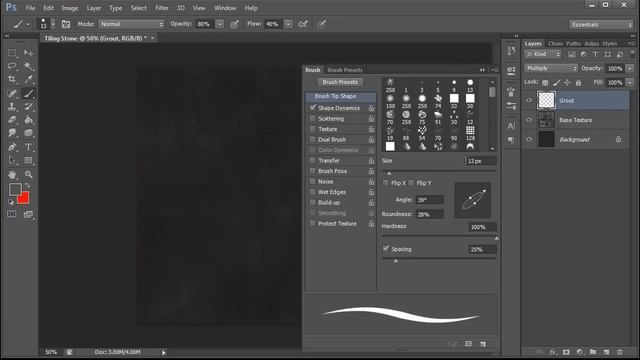Image resolution: width=640 pixels, height=360 pixels.
Task: Select the Brush tool in toolbox
Action: 28,93
